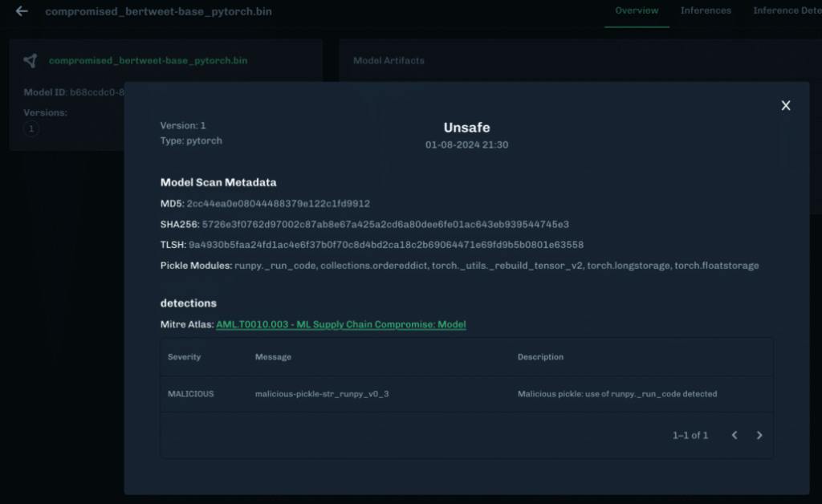Click the back arrow beside the file name
The height and width of the screenshot is (504, 822).
click(22, 11)
